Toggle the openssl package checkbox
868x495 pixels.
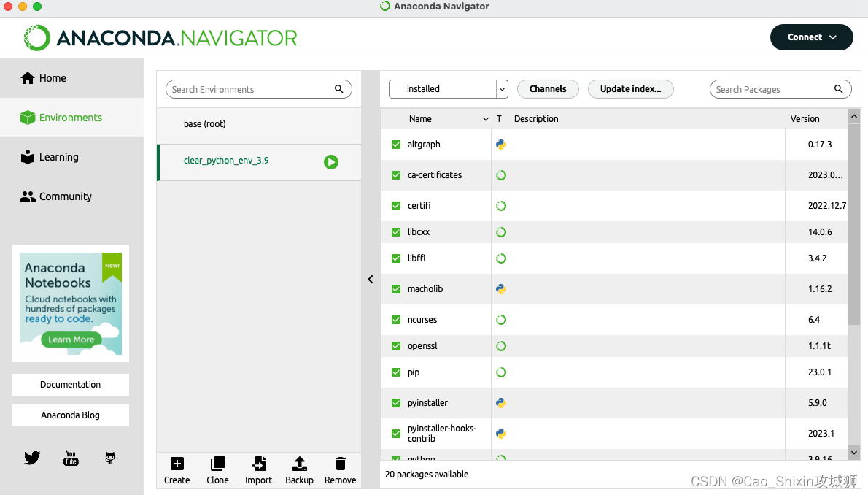(396, 346)
